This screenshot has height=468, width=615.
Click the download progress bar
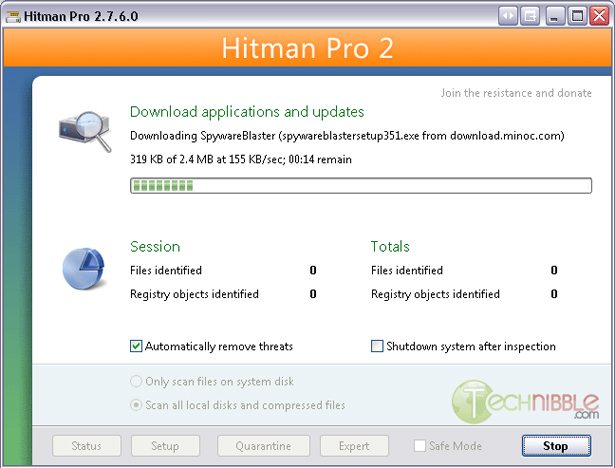coord(361,186)
